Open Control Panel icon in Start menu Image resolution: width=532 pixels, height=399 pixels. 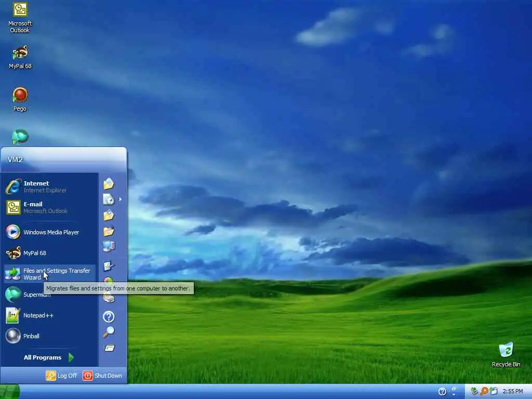pos(109,266)
